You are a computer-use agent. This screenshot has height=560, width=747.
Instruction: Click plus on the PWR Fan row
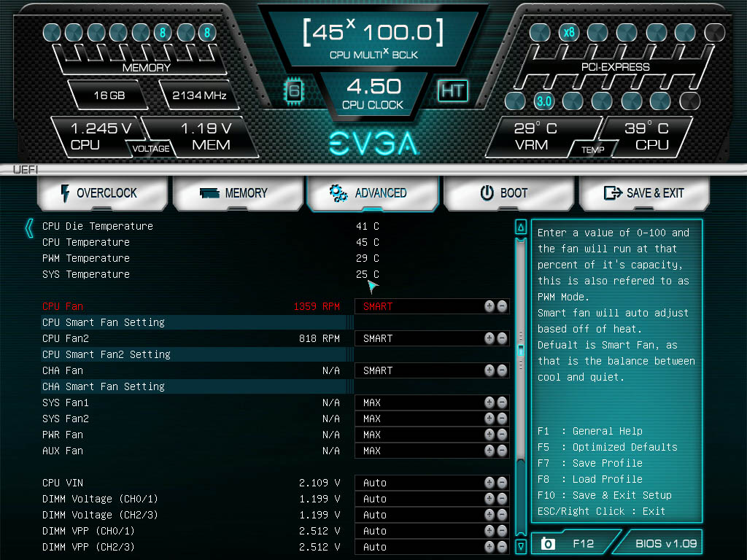[489, 435]
